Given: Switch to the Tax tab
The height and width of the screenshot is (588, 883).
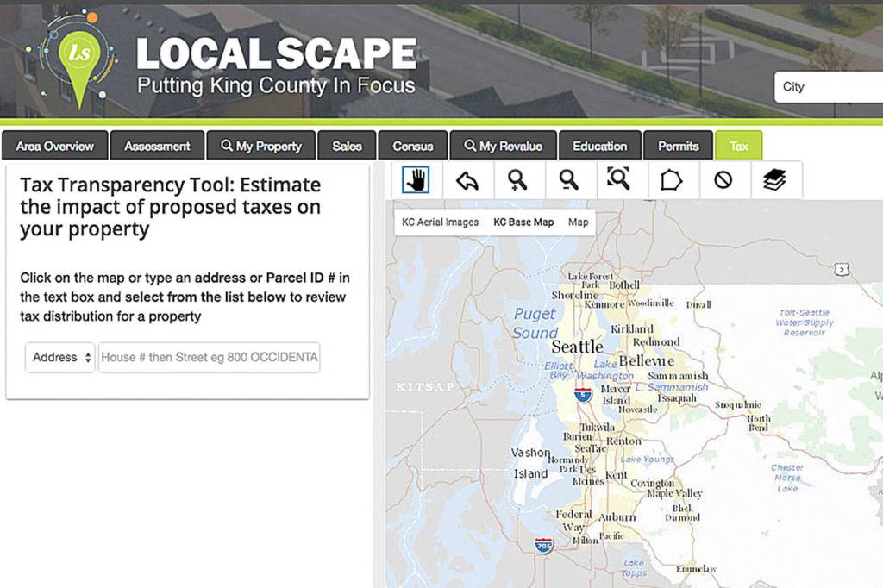Looking at the screenshot, I should click(x=738, y=146).
